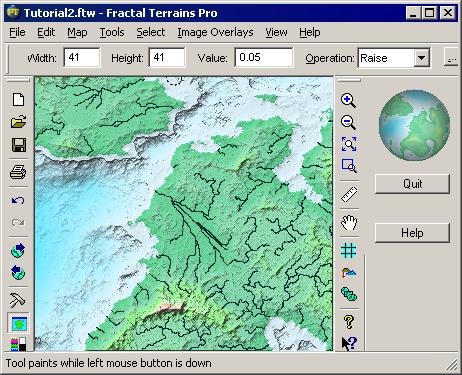Click the Value input field
This screenshot has height=375, width=462.
tap(264, 57)
